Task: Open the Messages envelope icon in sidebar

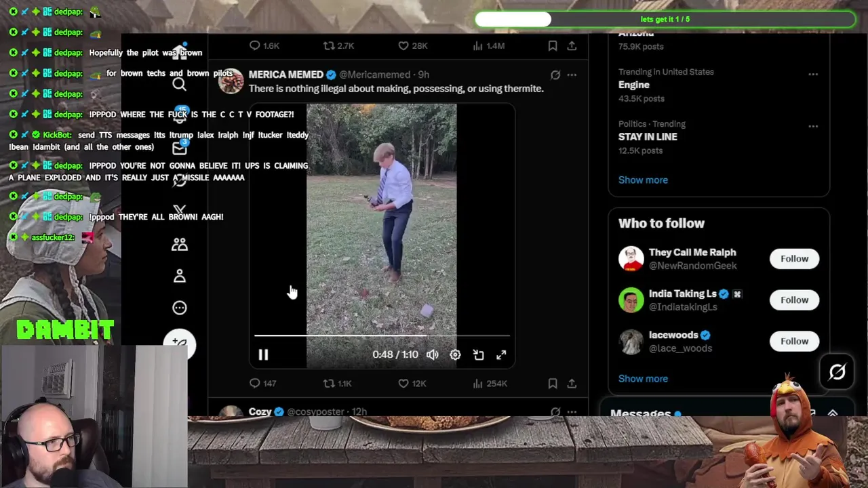Action: click(179, 148)
